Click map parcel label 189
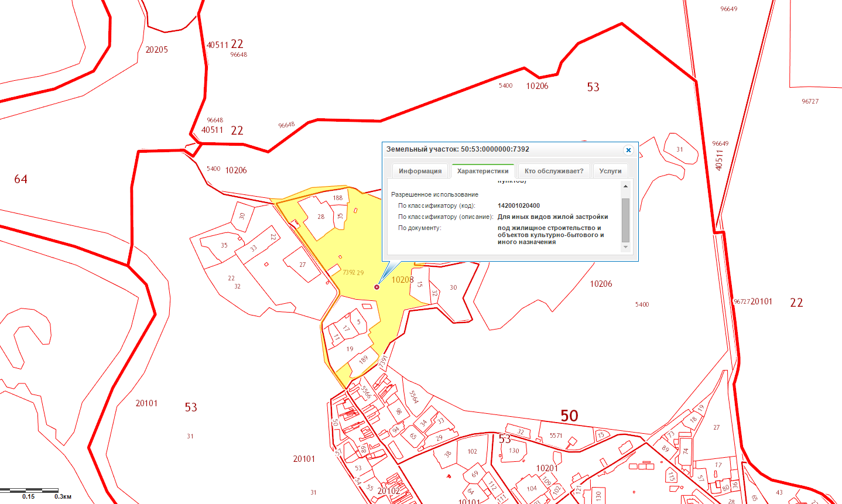 pyautogui.click(x=364, y=359)
